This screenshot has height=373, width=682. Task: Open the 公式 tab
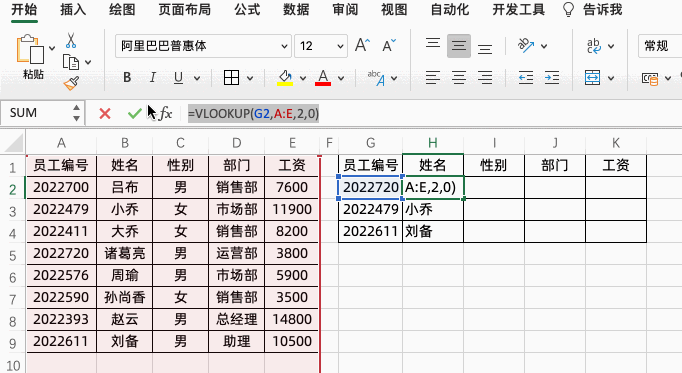(x=247, y=10)
